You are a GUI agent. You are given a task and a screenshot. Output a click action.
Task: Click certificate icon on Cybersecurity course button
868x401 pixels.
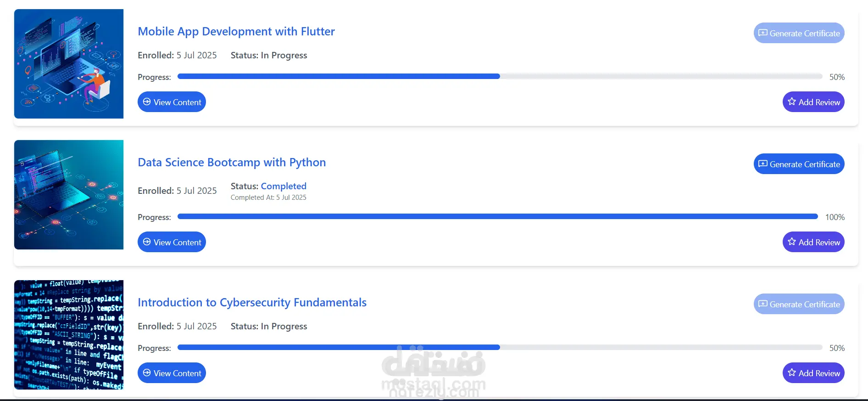point(763,304)
